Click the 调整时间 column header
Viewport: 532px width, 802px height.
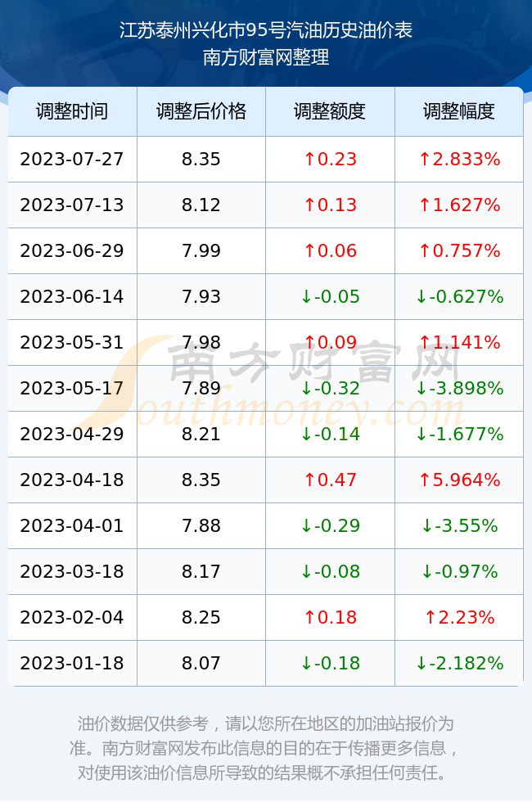pos(72,111)
